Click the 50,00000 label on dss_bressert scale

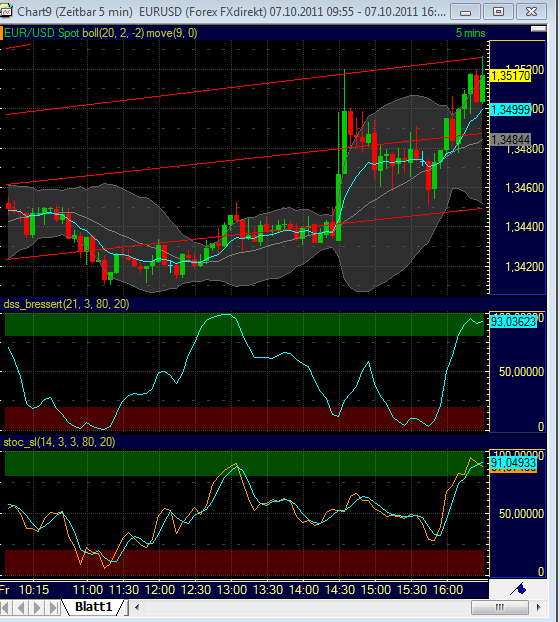(x=521, y=372)
